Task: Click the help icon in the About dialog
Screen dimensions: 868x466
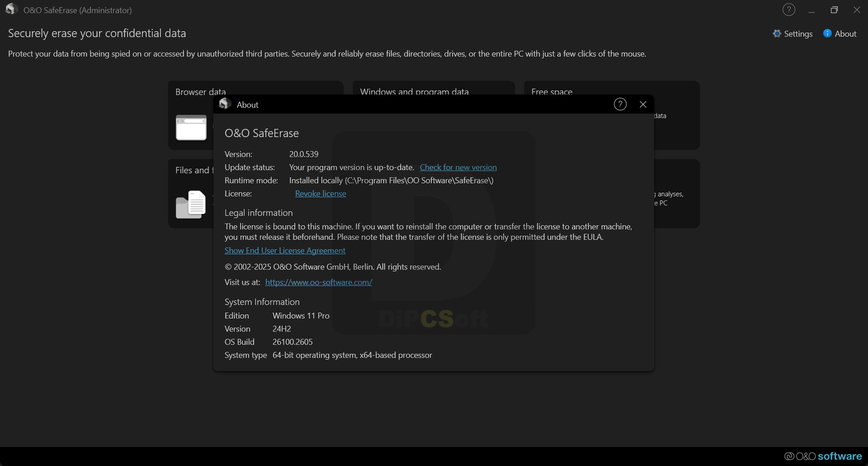Action: click(x=620, y=105)
